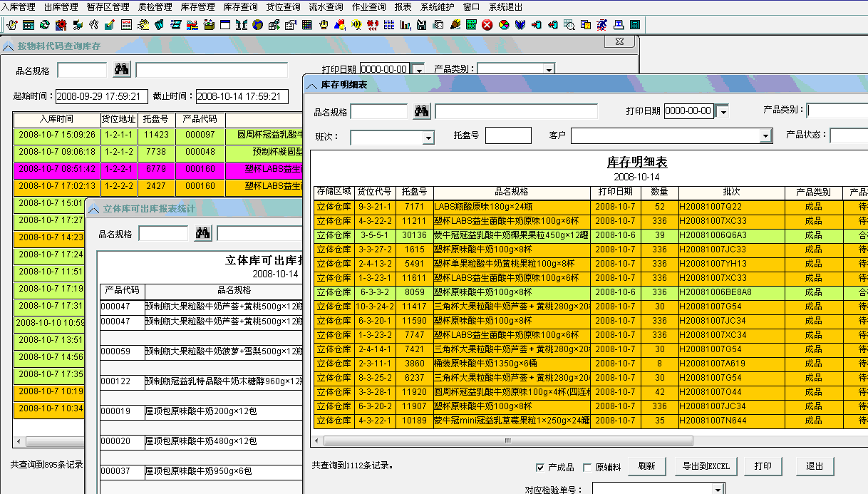Click the 退出 button
This screenshot has height=494, width=868.
point(815,467)
